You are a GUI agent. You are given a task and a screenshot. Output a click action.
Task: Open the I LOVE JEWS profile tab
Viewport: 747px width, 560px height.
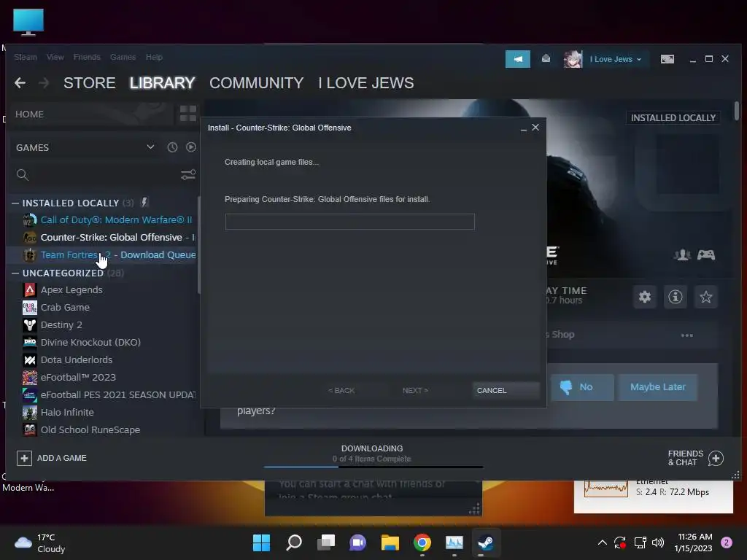[x=366, y=83]
